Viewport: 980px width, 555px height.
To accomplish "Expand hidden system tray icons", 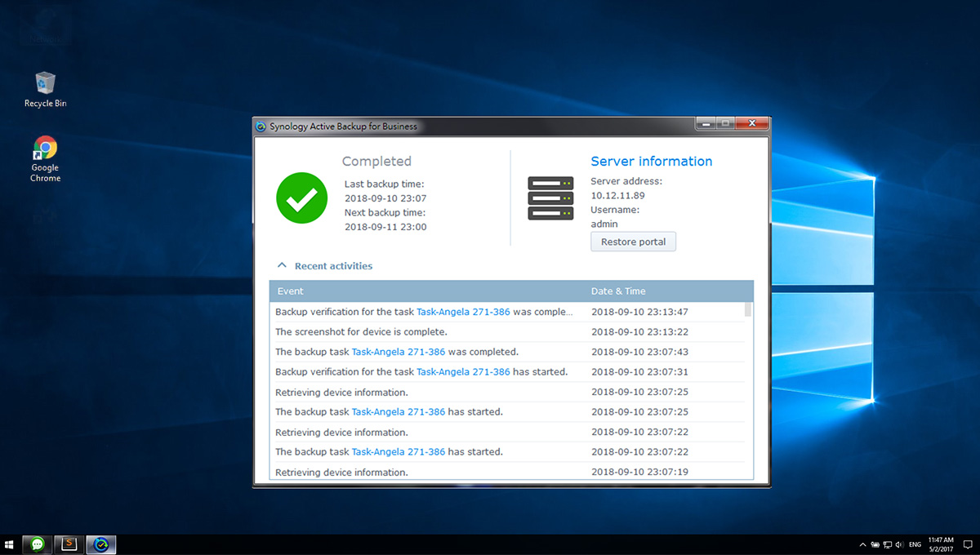I will [x=862, y=544].
